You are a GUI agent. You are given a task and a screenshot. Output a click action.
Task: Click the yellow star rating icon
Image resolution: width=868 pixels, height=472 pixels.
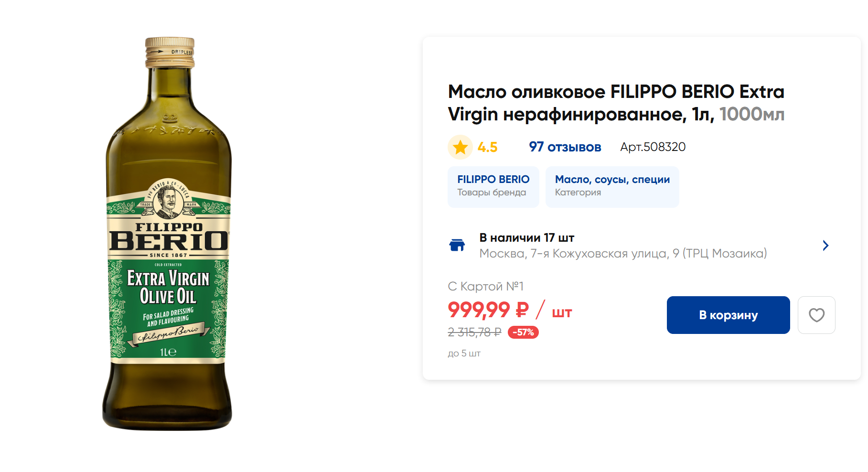point(460,147)
